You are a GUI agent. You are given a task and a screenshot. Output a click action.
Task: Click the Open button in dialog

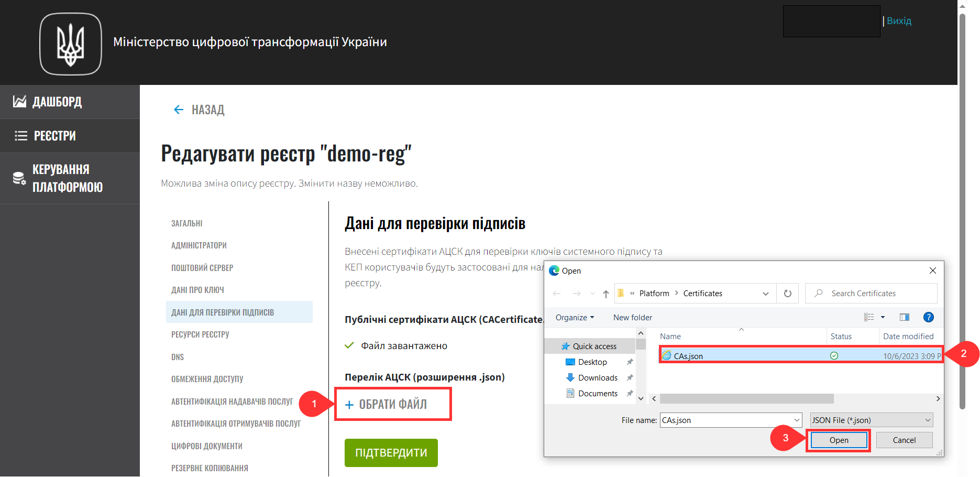coord(839,440)
